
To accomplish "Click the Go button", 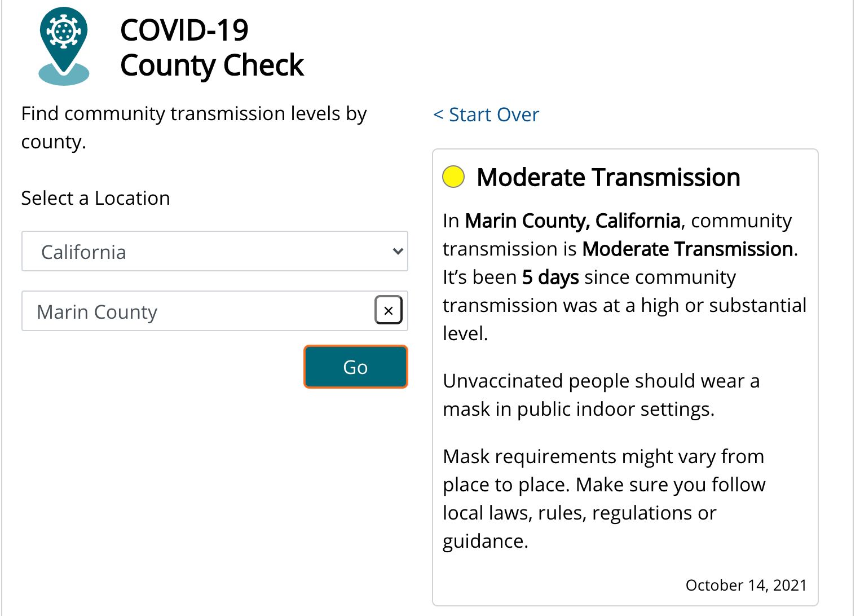I will pos(355,367).
